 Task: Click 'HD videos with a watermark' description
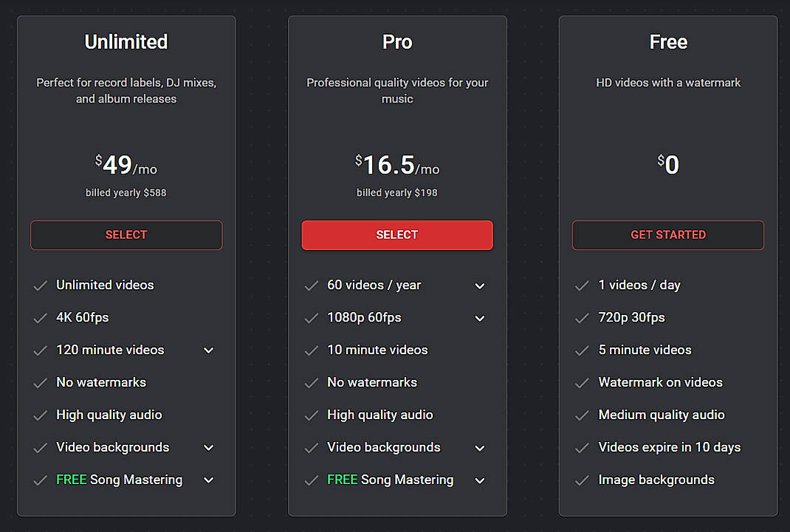pyautogui.click(x=668, y=83)
